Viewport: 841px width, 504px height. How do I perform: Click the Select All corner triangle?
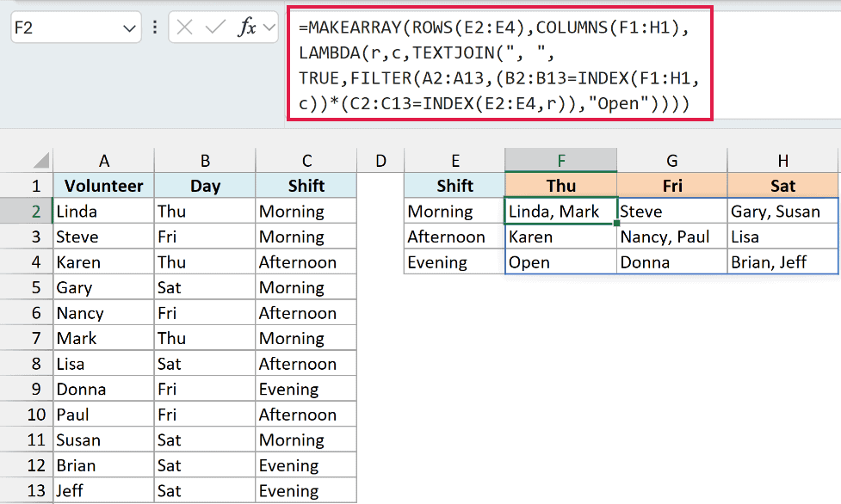(40, 160)
